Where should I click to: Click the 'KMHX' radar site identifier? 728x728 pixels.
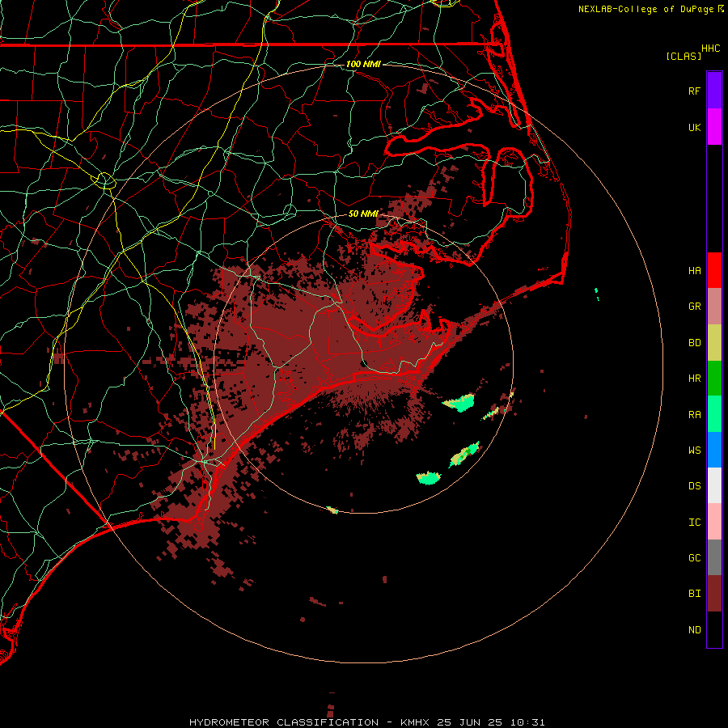point(415,722)
